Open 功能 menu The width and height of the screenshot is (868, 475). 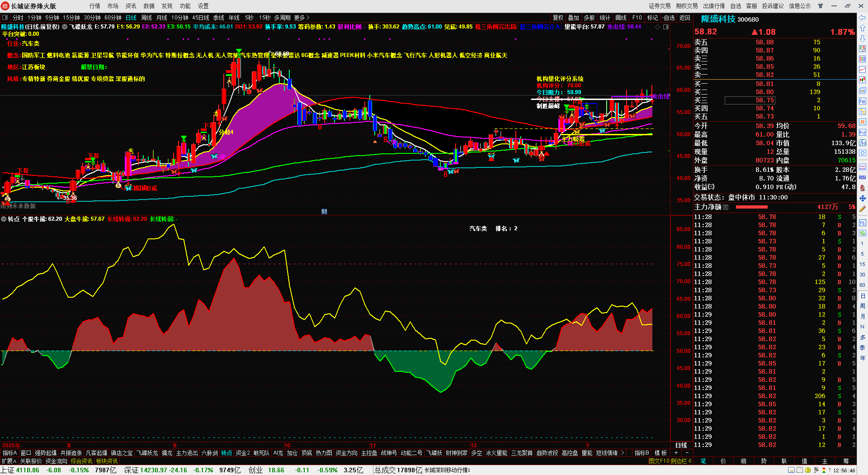pos(185,6)
